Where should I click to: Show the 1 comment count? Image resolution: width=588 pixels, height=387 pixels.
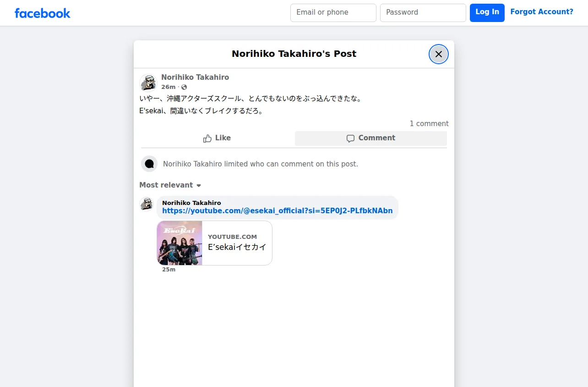[x=429, y=124]
